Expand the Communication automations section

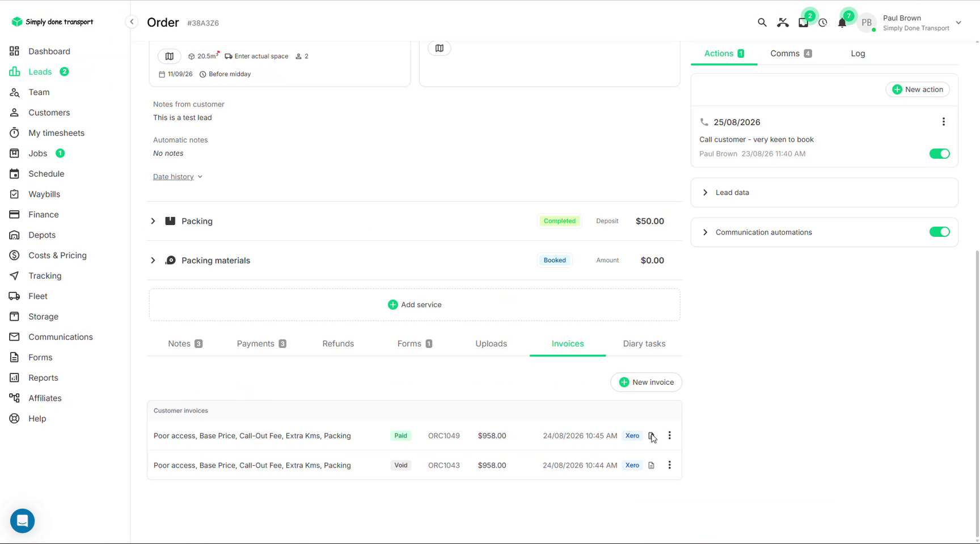[x=705, y=232]
